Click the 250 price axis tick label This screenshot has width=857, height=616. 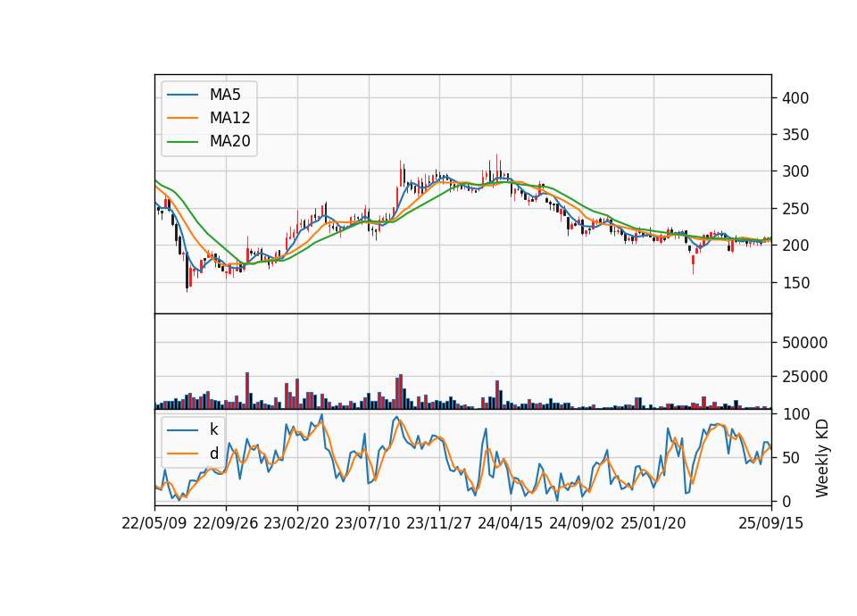(795, 209)
